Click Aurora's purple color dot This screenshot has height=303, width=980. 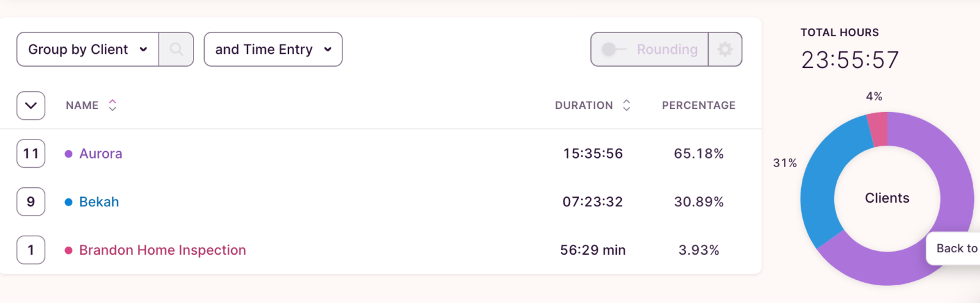(69, 154)
